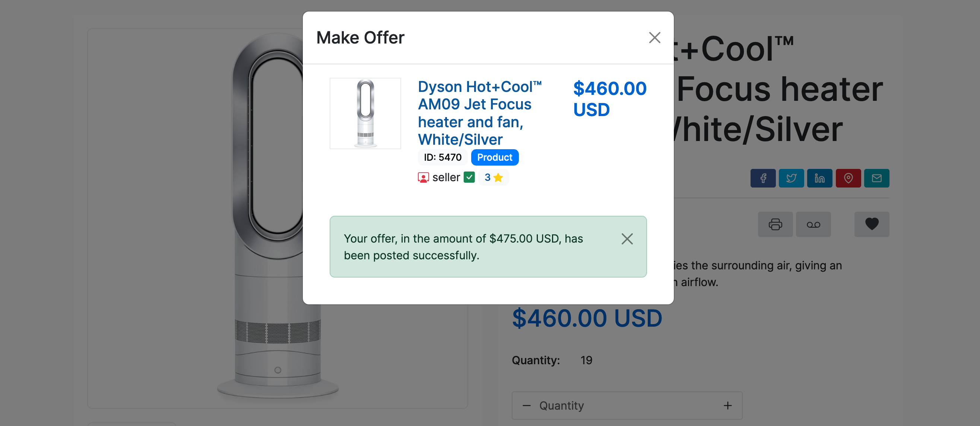
Task: Click the glasses watch icon button
Action: pos(813,224)
